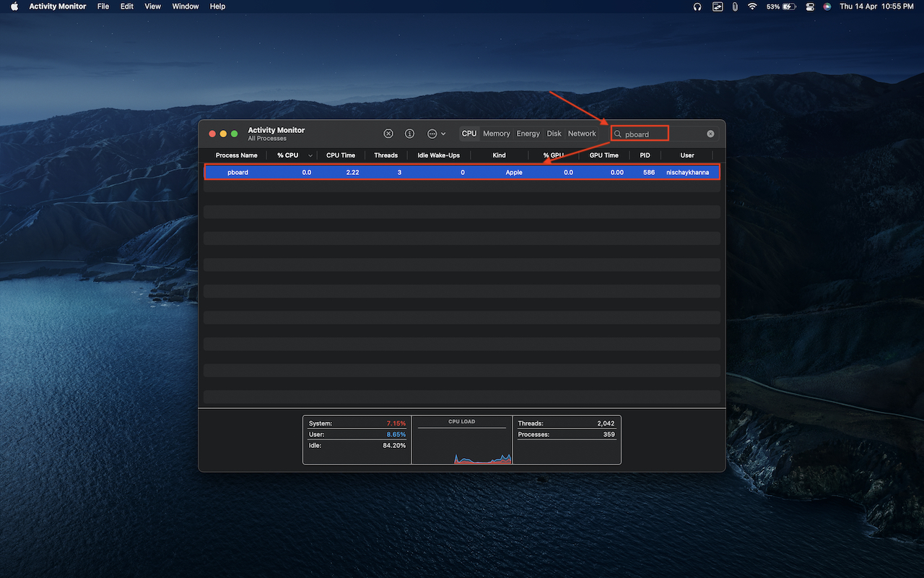Open the Edit menu

click(127, 7)
